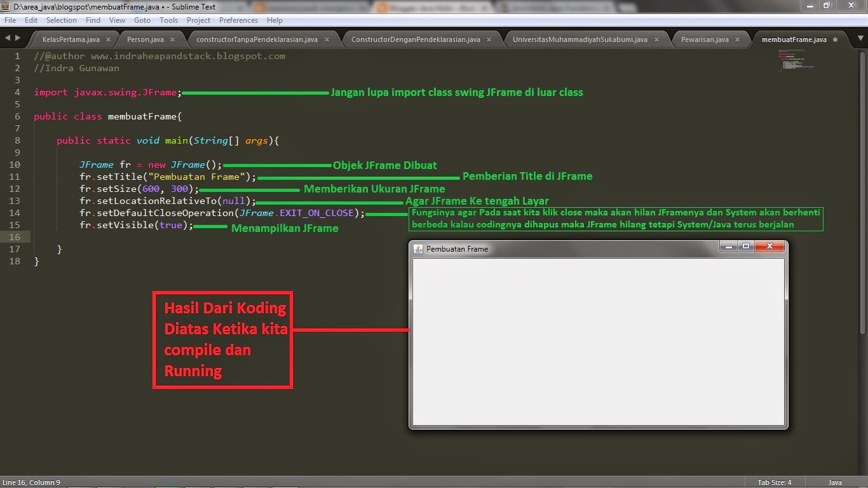Click the 'fr.setLocationRelativeTo(null);' line
The width and height of the screenshot is (868, 488).
[x=168, y=201]
